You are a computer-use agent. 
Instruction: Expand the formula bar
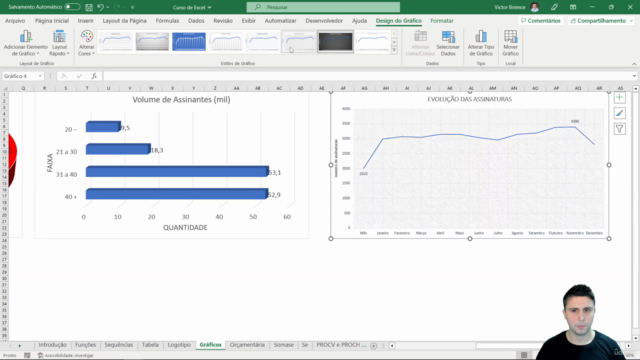pos(634,76)
